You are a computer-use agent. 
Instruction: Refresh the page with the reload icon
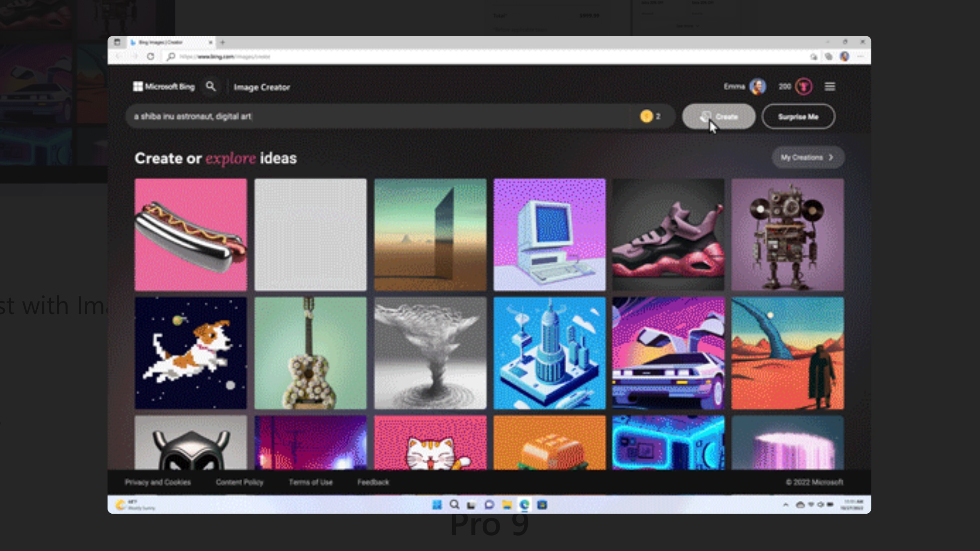click(151, 57)
